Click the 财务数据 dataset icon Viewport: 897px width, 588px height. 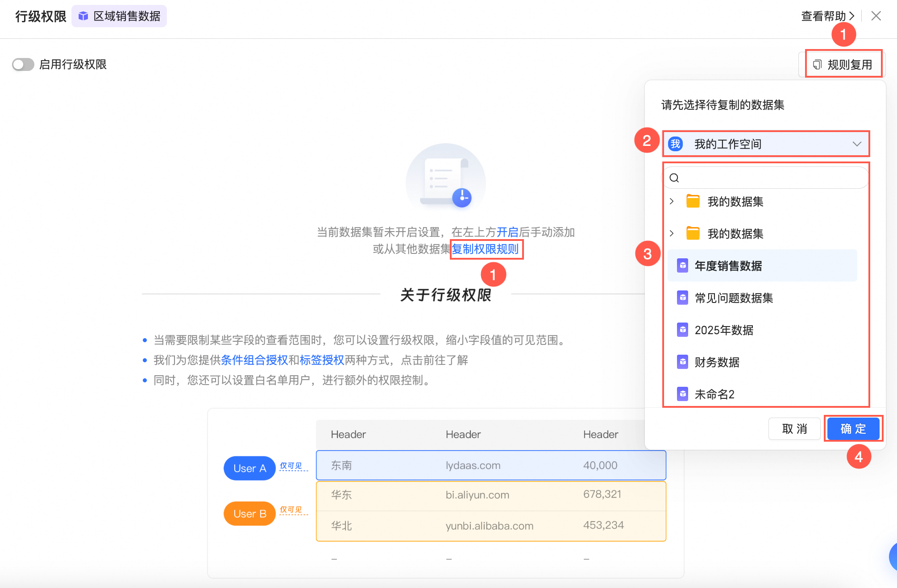click(x=682, y=362)
